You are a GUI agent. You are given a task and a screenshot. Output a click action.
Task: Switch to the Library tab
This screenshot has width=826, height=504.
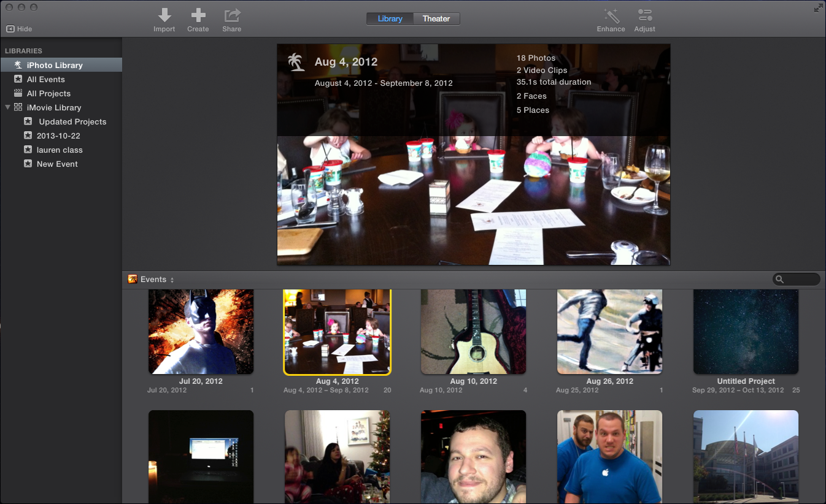[390, 19]
